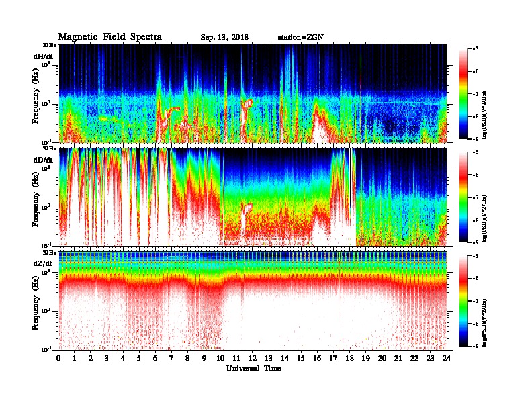Viewport: 532px width, 411px height.
Task: Click hour tick label "13" on the time axis
Action: click(x=269, y=358)
